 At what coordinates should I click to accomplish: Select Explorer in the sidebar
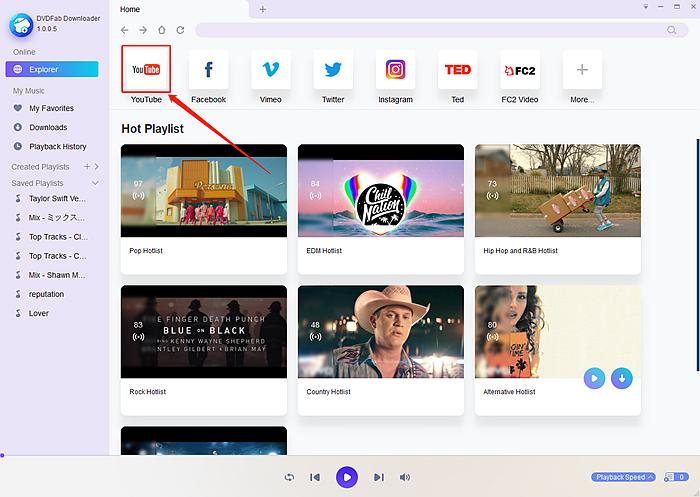click(x=52, y=69)
